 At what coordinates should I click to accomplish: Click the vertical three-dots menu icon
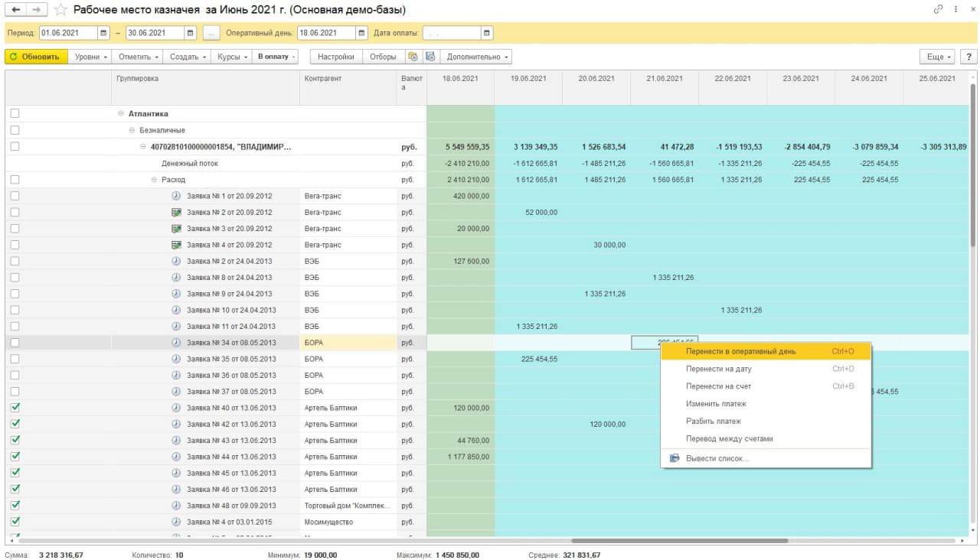956,10
